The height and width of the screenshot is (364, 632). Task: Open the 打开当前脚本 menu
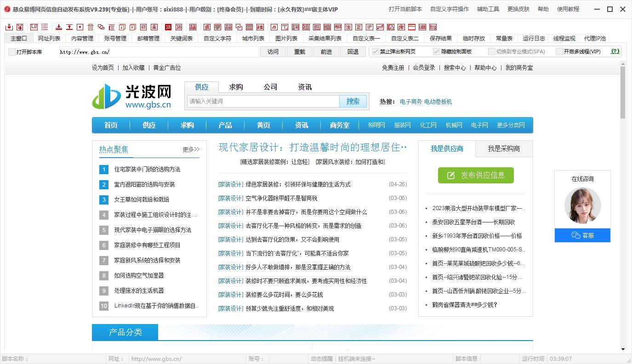405,9
